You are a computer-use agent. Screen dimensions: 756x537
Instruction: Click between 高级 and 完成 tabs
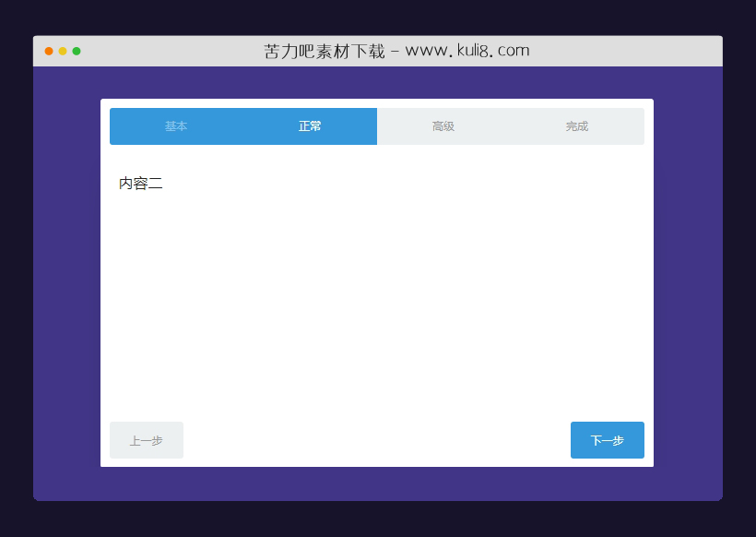pos(510,126)
